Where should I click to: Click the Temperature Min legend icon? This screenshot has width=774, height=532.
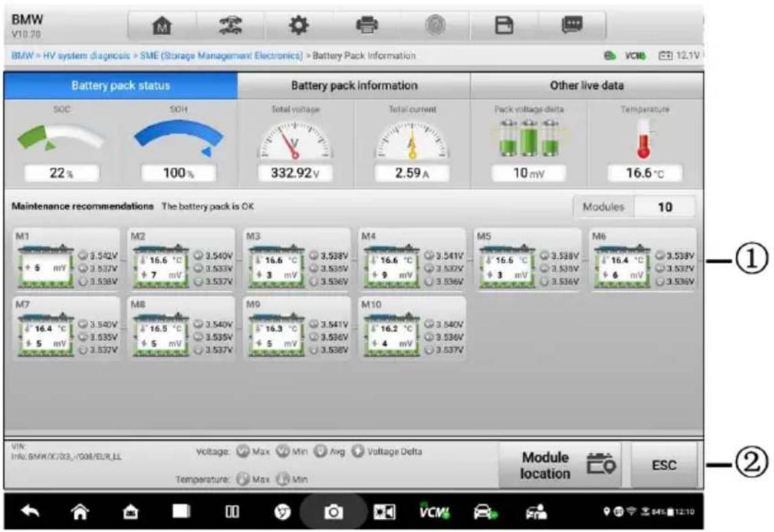[282, 479]
